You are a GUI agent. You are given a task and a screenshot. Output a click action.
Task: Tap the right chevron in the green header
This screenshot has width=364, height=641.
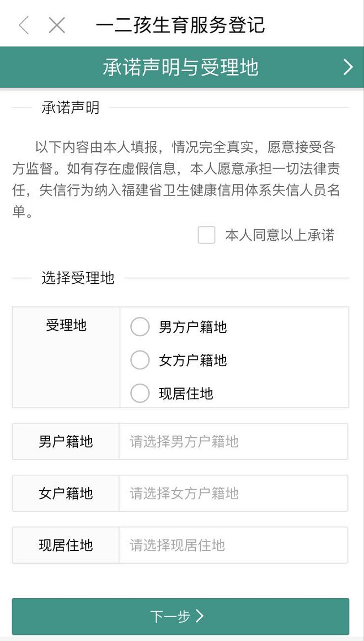pos(348,67)
